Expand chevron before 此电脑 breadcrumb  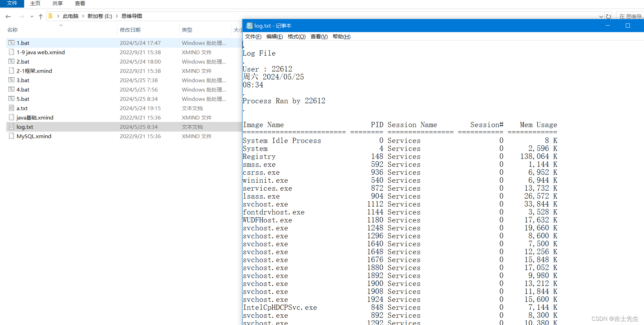(x=58, y=16)
